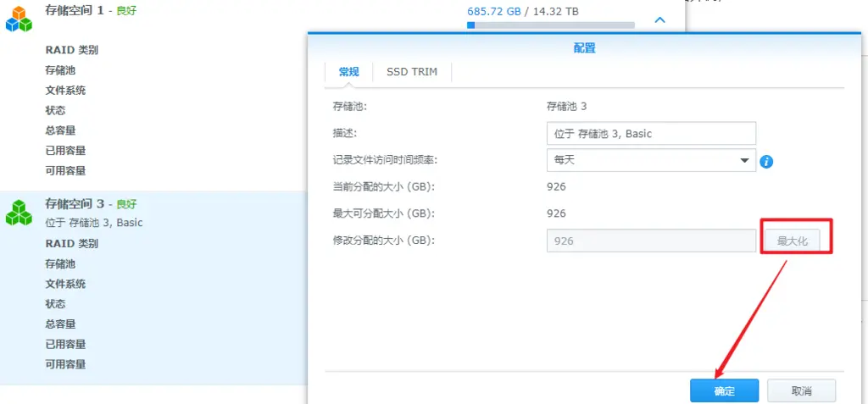Click the 685.72 GB used capacity text

495,12
